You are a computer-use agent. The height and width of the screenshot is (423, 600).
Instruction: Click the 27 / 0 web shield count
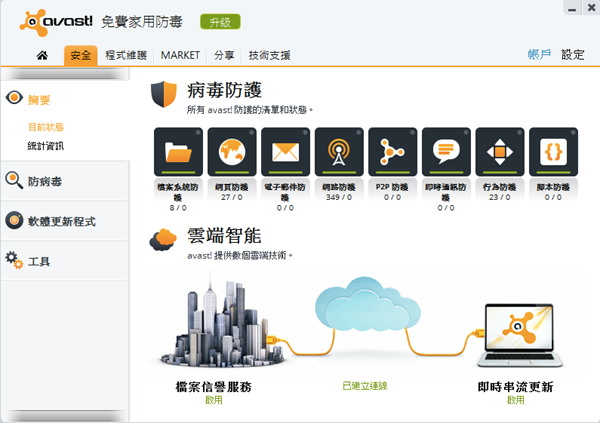pos(232,197)
